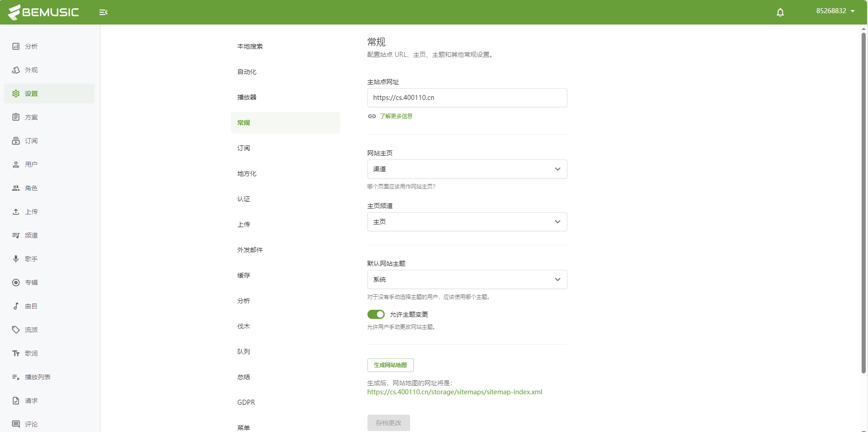Image resolution: width=868 pixels, height=432 pixels.
Task: Click the sidebar collapse hamburger icon
Action: [103, 12]
